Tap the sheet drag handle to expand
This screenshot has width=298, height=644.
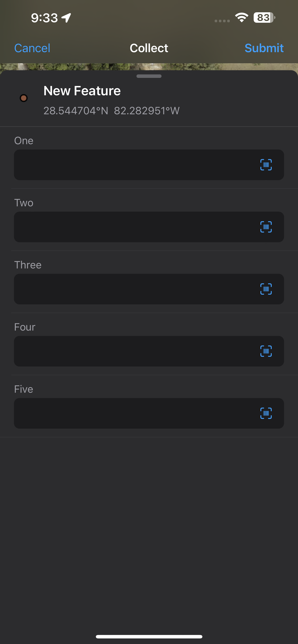pos(149,76)
